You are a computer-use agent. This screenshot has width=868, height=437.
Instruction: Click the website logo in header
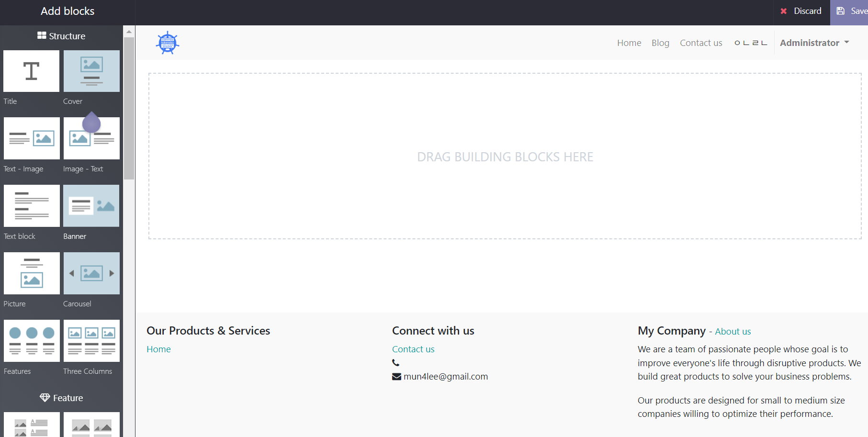click(x=168, y=43)
